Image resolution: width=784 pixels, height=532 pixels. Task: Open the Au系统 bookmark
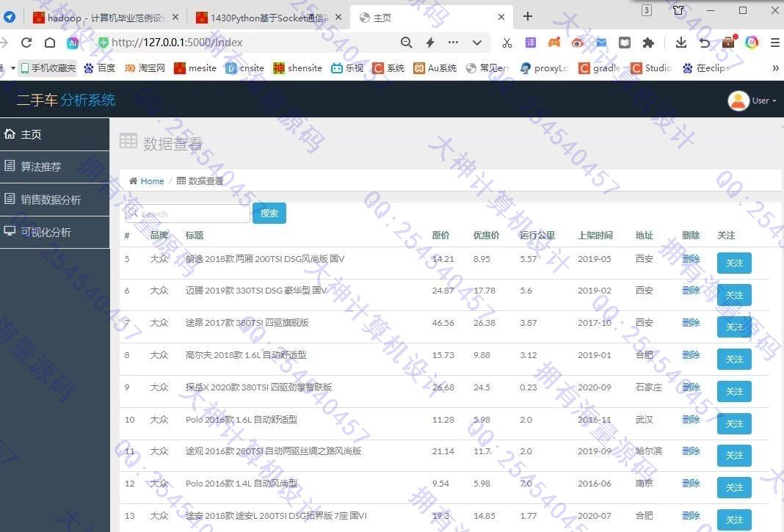[x=435, y=68]
